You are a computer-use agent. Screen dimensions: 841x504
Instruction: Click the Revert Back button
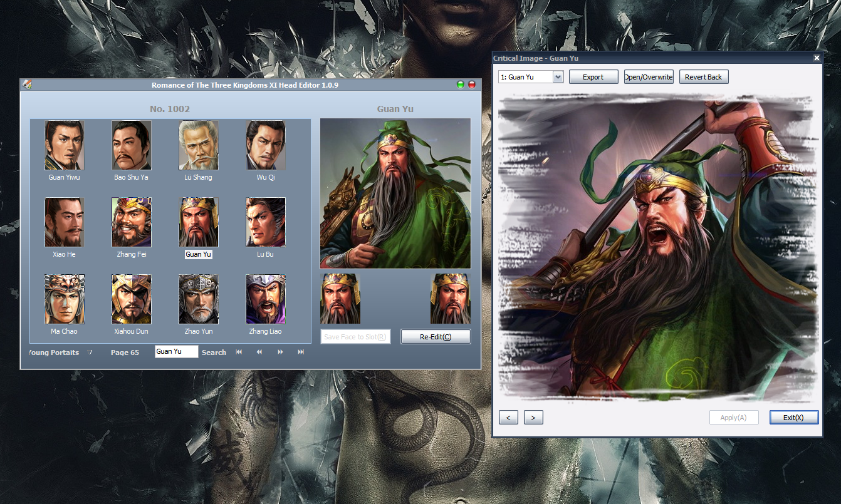tap(704, 77)
